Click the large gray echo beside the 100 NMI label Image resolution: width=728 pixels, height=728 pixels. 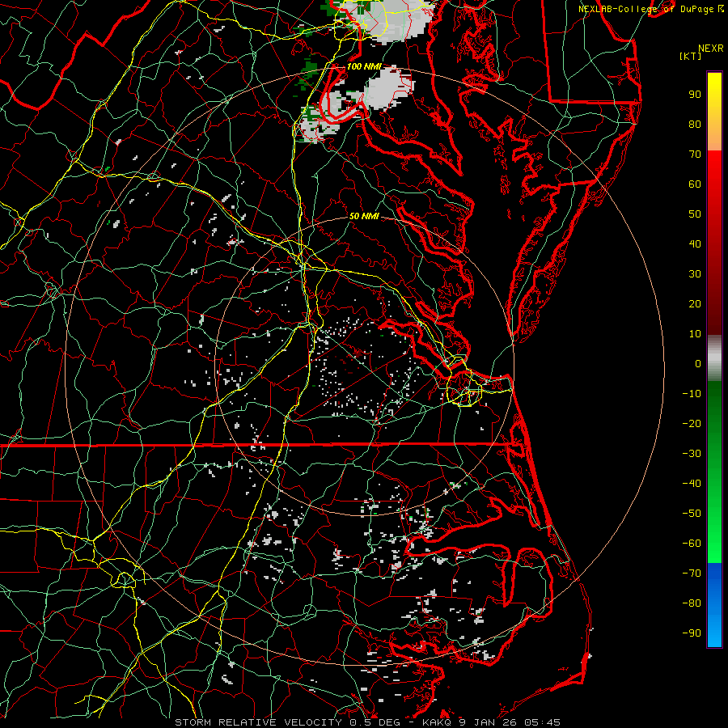click(388, 88)
